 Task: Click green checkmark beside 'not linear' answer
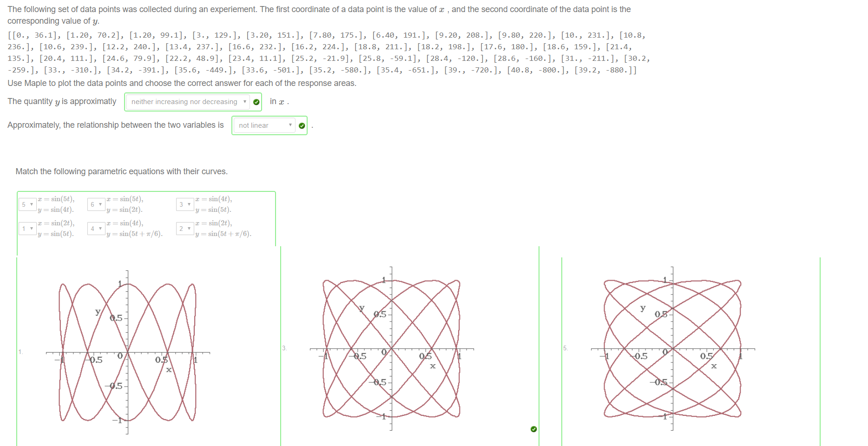(302, 126)
